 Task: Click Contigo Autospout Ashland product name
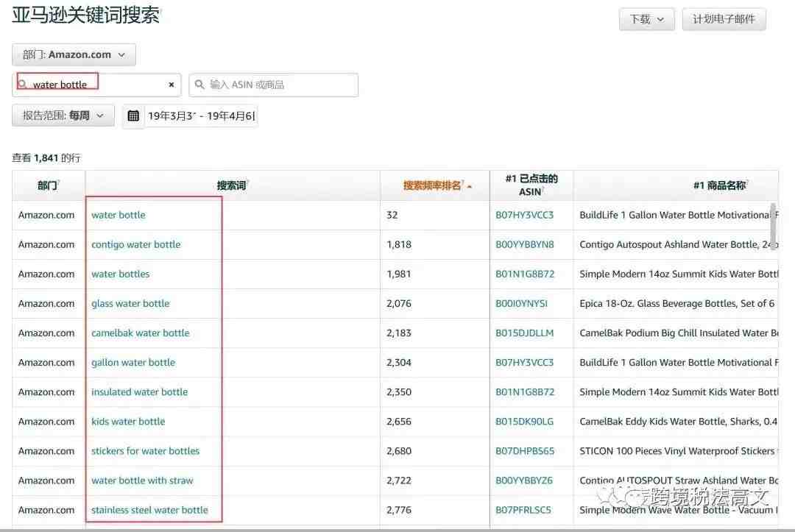(679, 244)
